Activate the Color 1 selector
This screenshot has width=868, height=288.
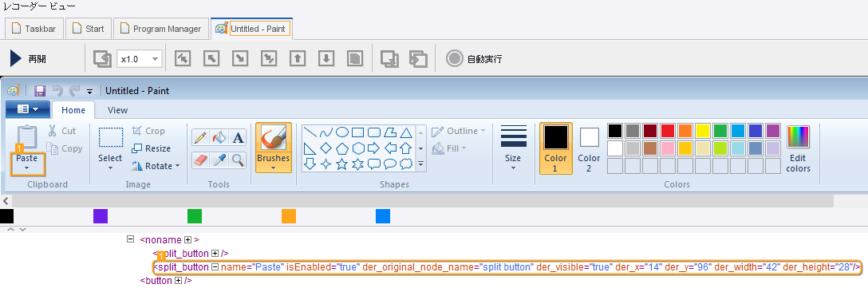556,148
